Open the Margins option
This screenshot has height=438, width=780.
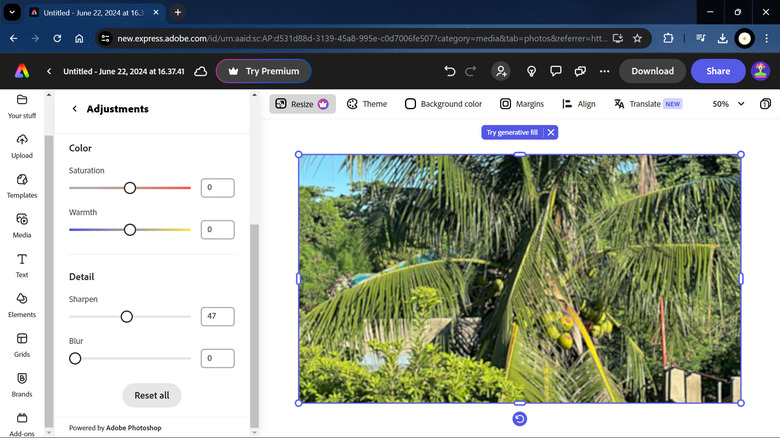[522, 104]
